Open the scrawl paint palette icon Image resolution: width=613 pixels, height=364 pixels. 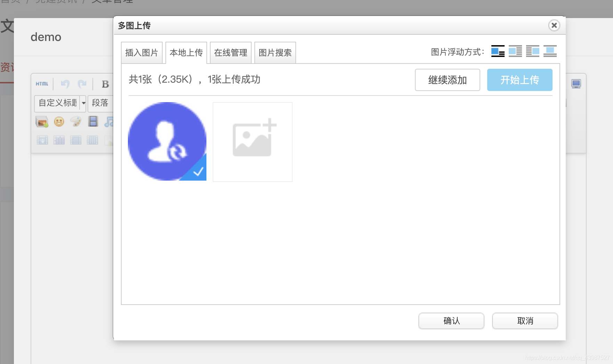pos(76,122)
